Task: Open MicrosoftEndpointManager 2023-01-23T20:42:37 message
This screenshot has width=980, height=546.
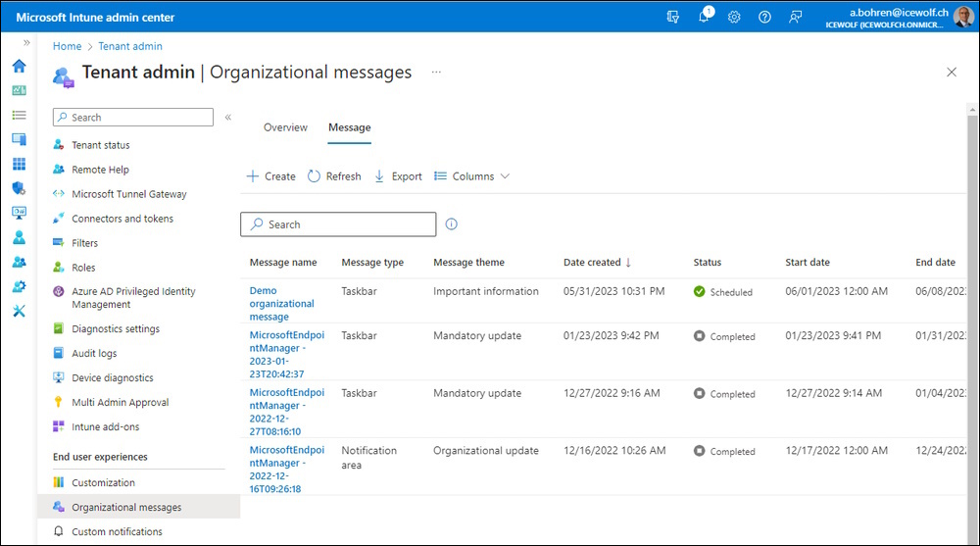Action: 287,355
